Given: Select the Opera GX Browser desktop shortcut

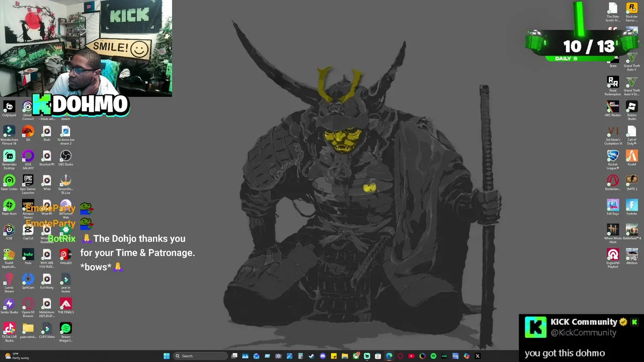Looking at the screenshot, I should [28, 308].
